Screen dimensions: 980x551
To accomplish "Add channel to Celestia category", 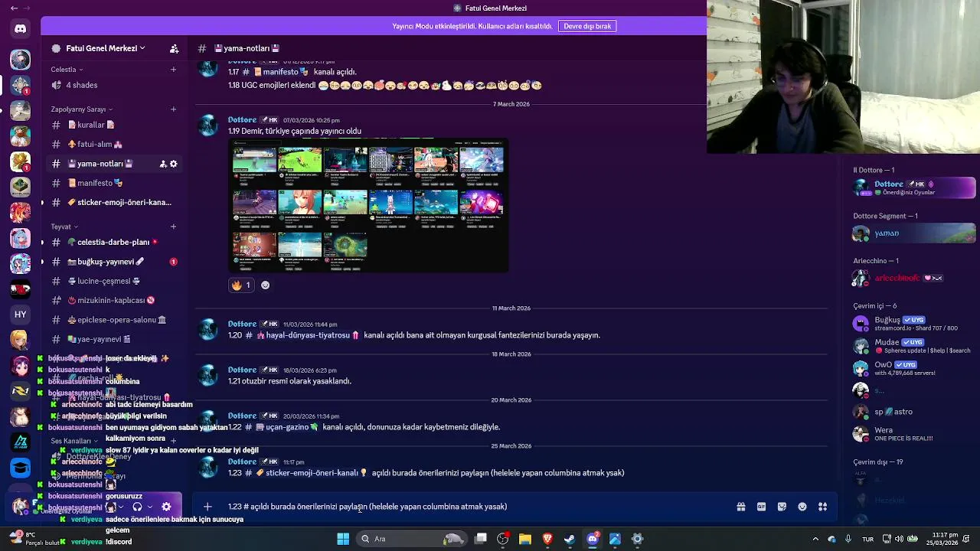I will click(x=173, y=70).
